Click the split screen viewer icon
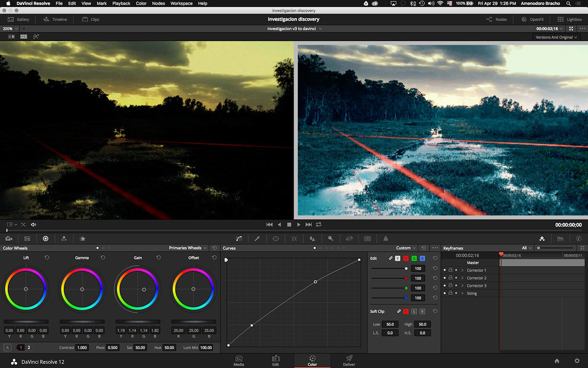The image size is (588, 368). coord(23,37)
